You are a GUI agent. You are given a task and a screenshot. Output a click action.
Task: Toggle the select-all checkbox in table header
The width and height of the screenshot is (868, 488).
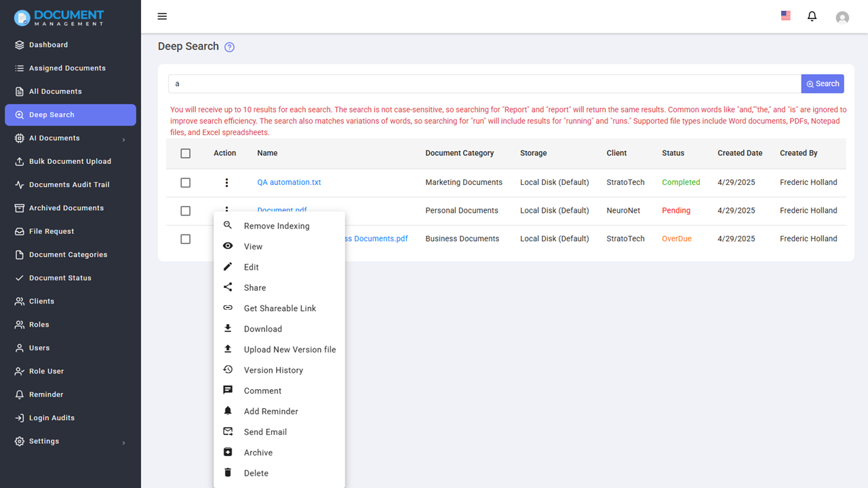coord(186,154)
